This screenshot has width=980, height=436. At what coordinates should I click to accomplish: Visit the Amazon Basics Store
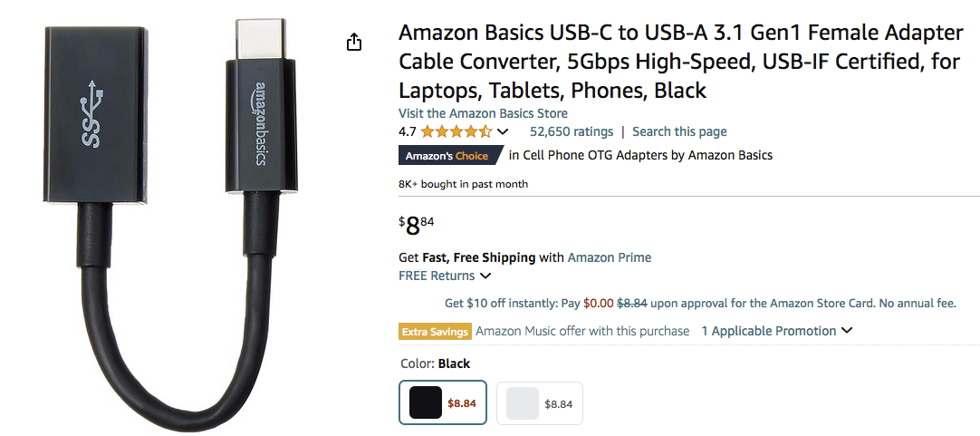pyautogui.click(x=483, y=113)
